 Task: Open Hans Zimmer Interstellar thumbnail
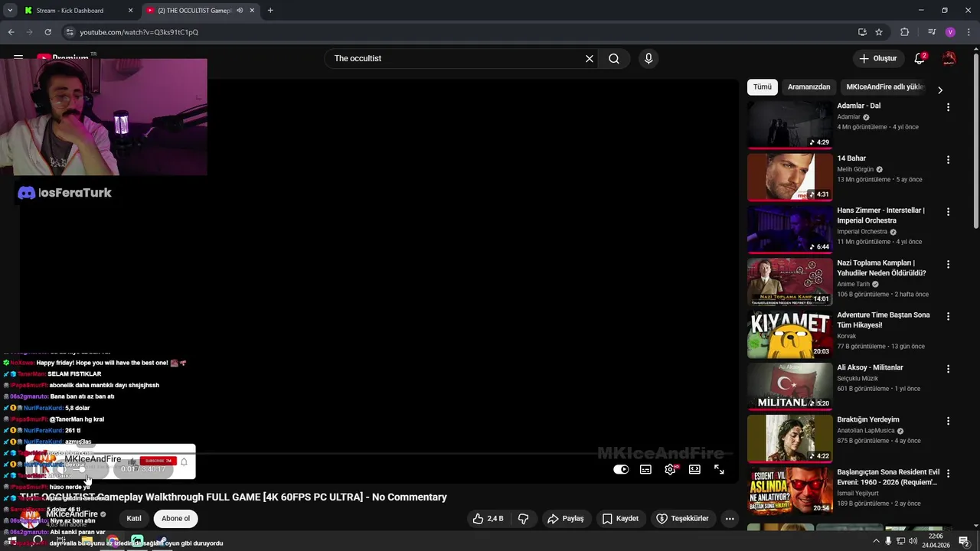point(789,229)
